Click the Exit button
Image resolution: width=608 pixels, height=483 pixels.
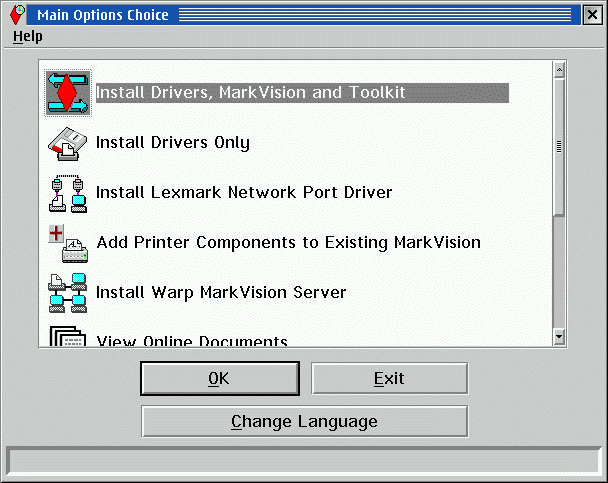389,379
